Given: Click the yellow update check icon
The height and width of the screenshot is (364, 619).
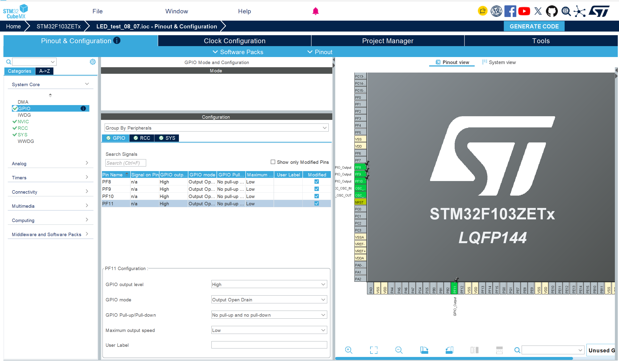Looking at the screenshot, I should coord(482,11).
